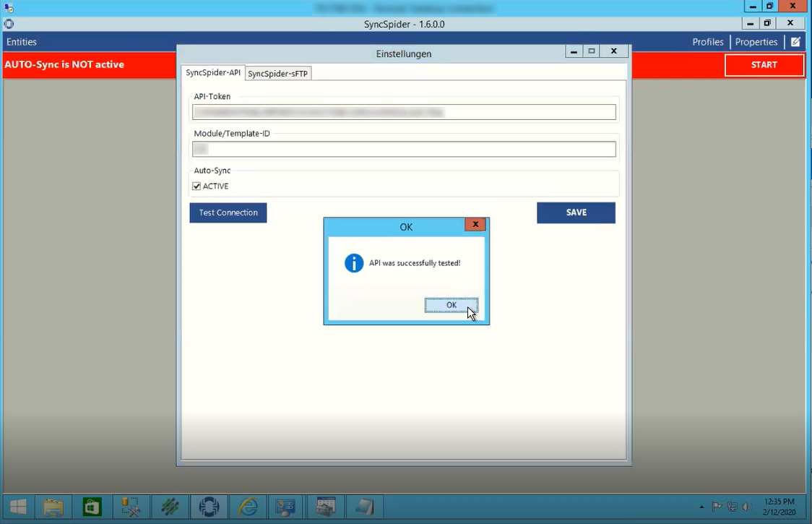Screen dimensions: 812x524
Task: Click the volume speaker tray icon
Action: coord(747,507)
